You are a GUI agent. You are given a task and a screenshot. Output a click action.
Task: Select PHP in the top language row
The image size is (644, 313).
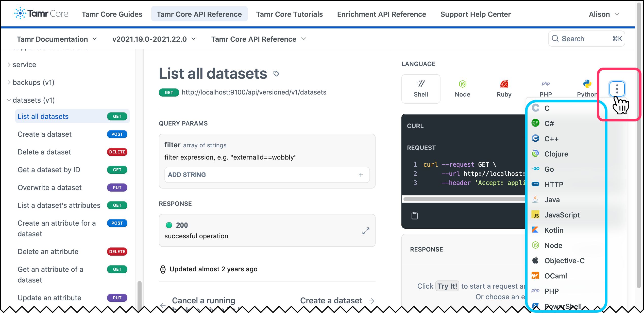pos(546,89)
